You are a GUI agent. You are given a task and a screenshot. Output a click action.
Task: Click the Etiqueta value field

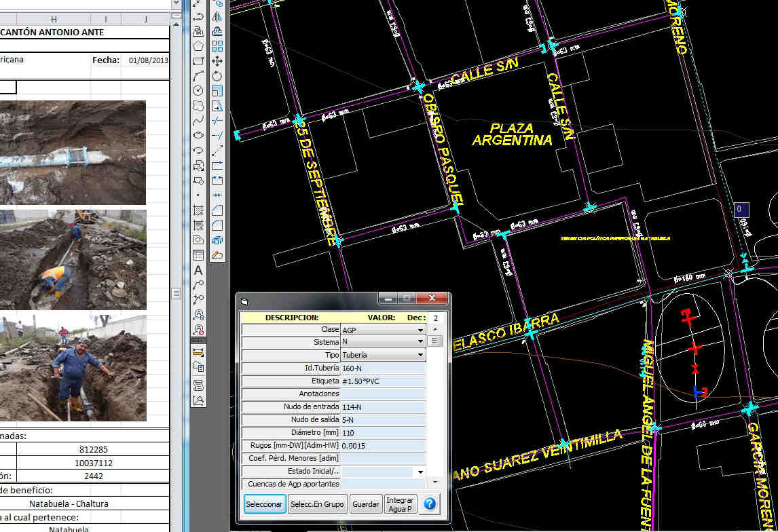[x=384, y=381]
